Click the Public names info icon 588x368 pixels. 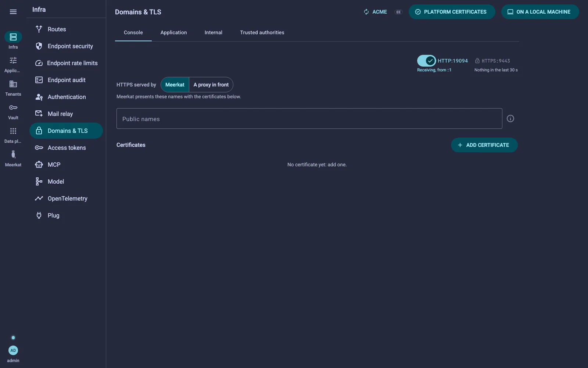coord(510,118)
